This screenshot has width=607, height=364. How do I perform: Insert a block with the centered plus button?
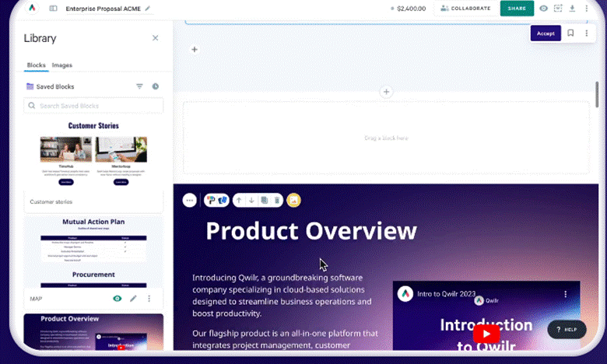coord(386,92)
